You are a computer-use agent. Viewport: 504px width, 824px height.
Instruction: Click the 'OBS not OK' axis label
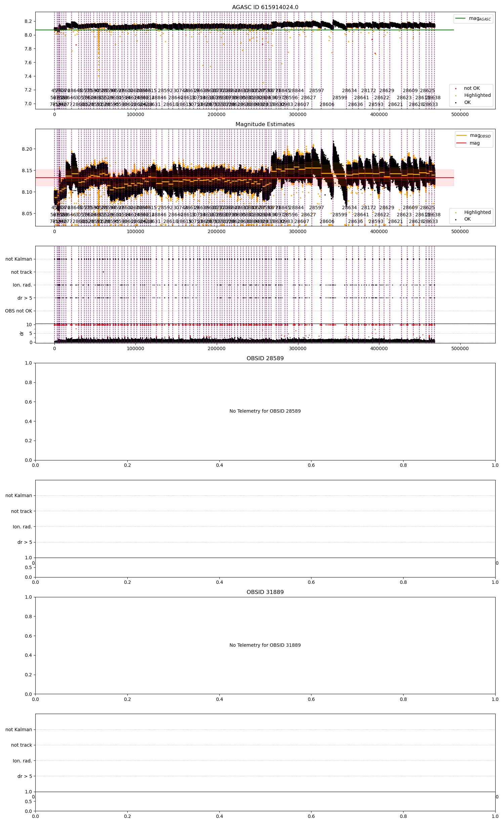(x=18, y=311)
